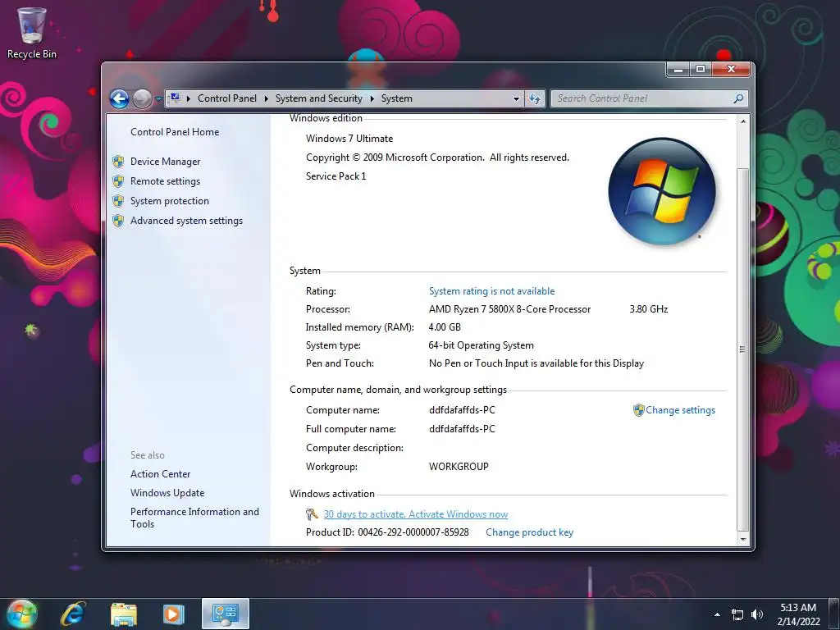Viewport: 840px width, 630px height.
Task: Open System protection
Action: click(x=169, y=201)
